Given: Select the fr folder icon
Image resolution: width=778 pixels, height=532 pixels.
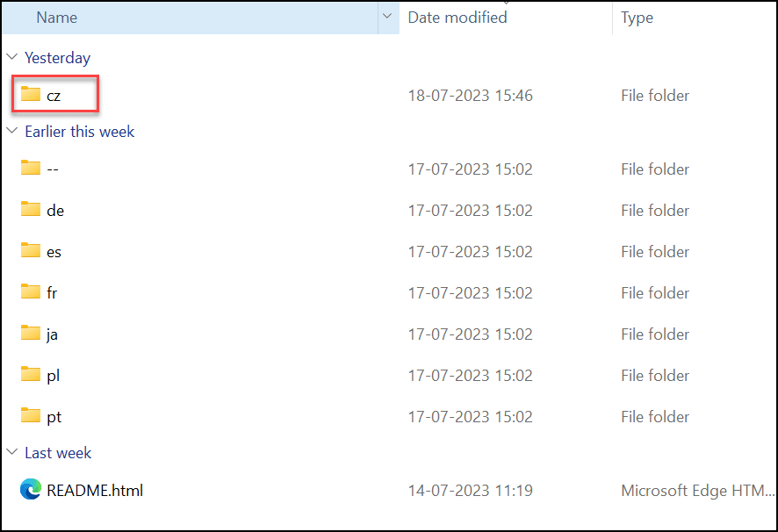Looking at the screenshot, I should 30,292.
